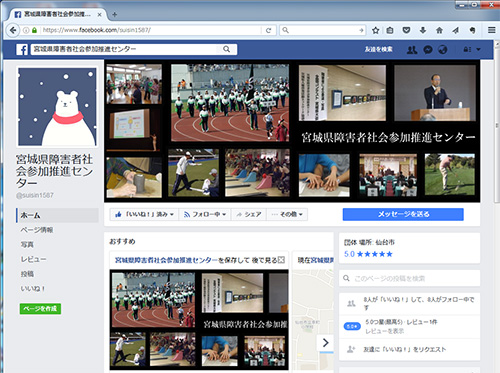This screenshot has width=500, height=373.
Task: Open Facebook notifications globe icon
Action: tap(443, 50)
